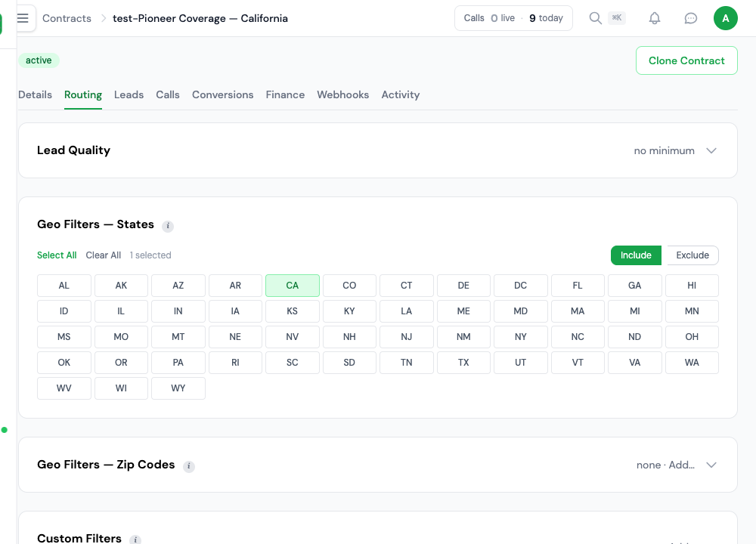Viewport: 756px width, 544px height.
Task: Toggle the UT state chip
Action: [x=521, y=363]
